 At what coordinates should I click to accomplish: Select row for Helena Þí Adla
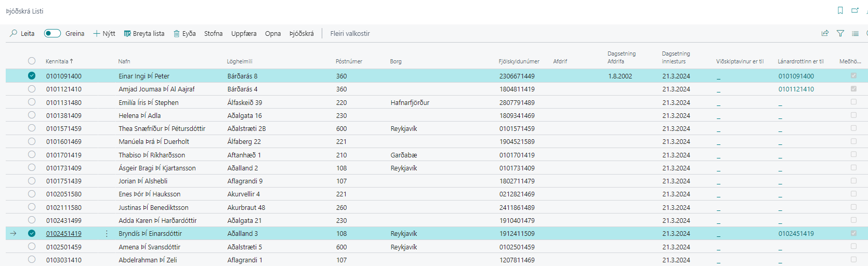(32, 115)
